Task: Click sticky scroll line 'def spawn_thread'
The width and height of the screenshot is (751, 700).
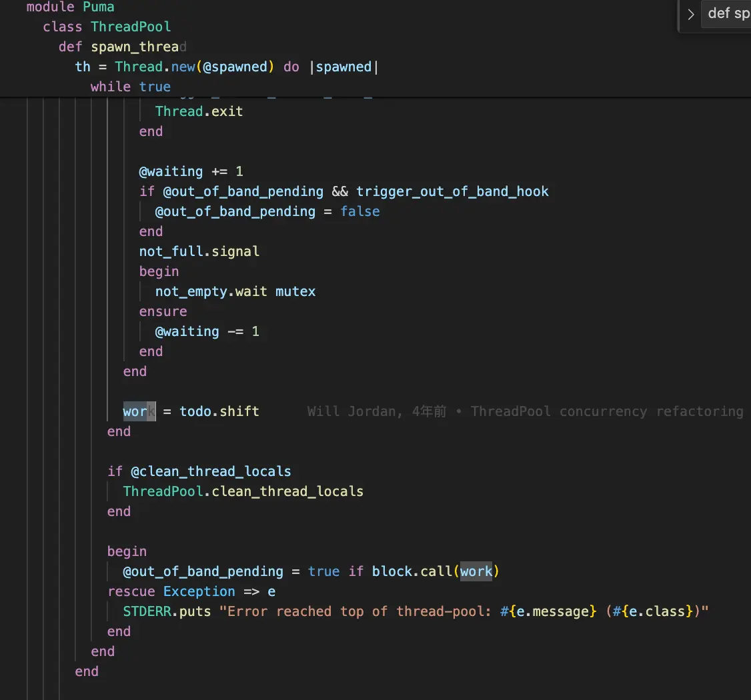Action: click(x=122, y=47)
